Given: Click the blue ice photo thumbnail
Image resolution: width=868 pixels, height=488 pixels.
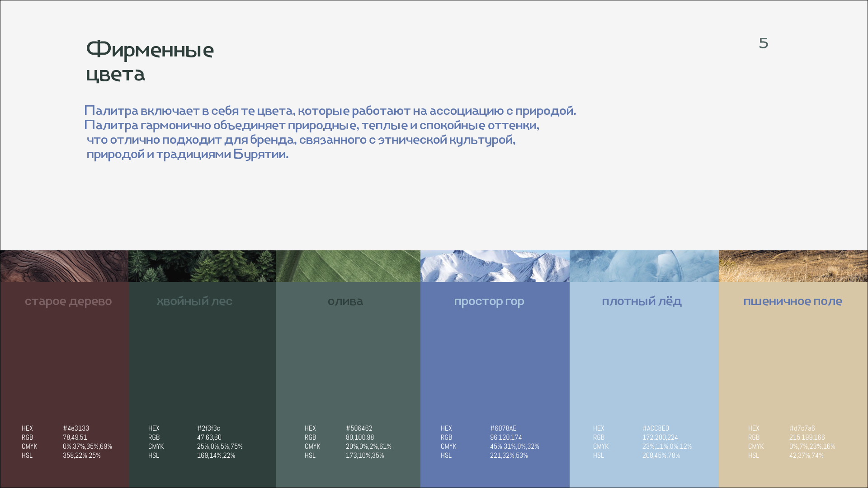Looking at the screenshot, I should coord(644,266).
